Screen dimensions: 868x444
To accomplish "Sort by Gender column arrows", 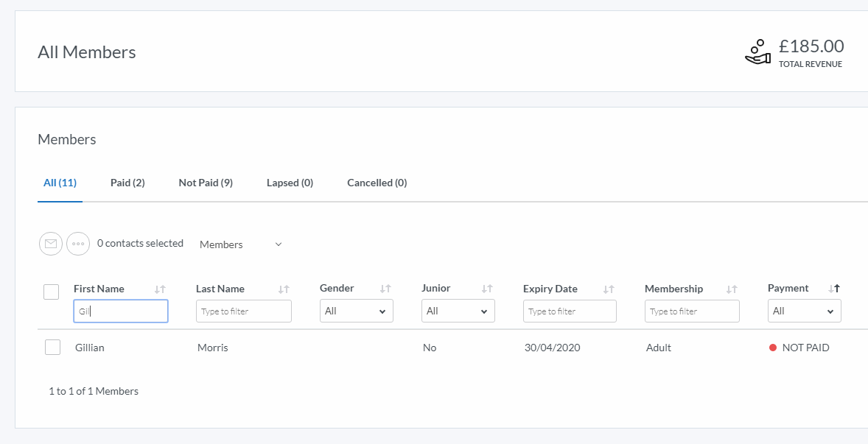I will tap(385, 289).
